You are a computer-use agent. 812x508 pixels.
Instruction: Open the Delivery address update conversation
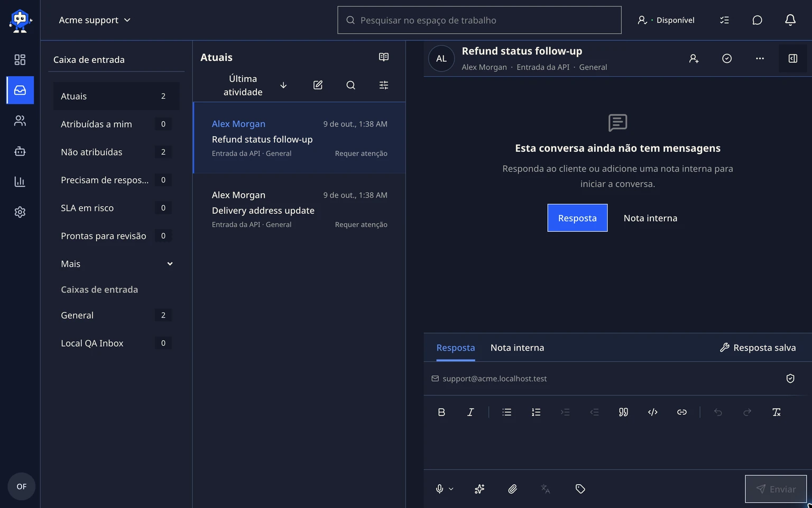[299, 210]
